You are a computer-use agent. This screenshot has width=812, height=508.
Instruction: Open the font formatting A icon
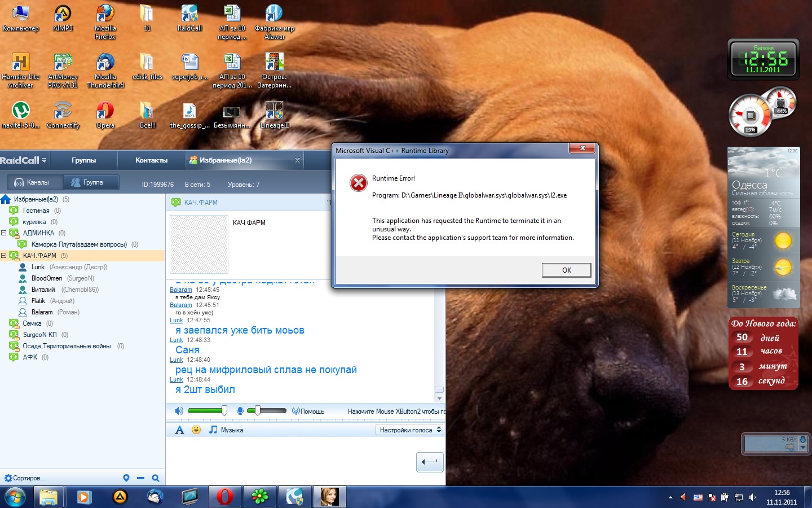coord(179,430)
